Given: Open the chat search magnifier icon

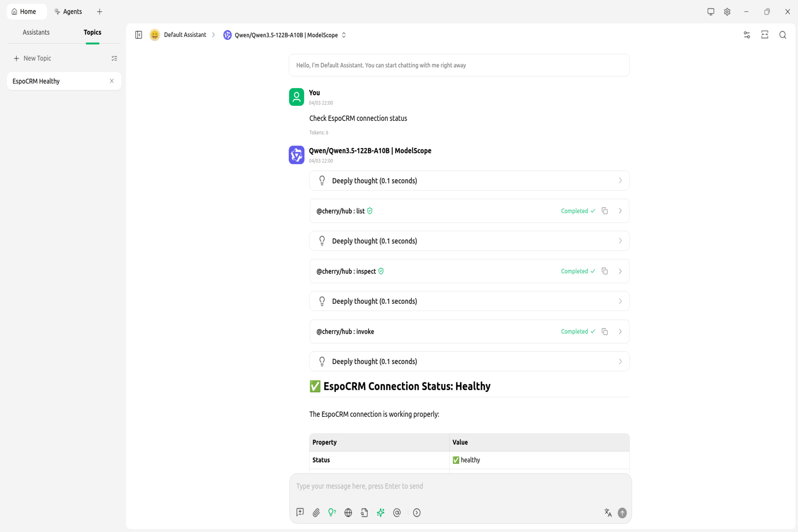Looking at the screenshot, I should 783,35.
